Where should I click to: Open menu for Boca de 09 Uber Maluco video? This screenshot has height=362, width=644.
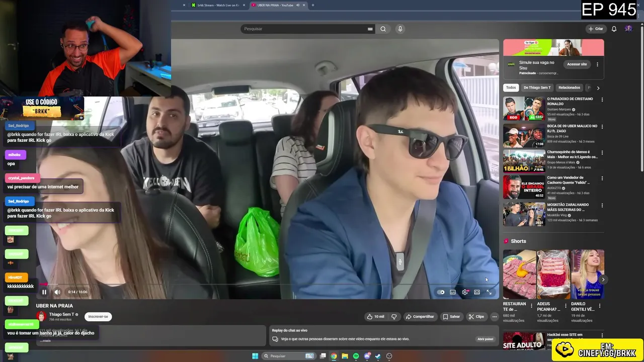pyautogui.click(x=602, y=127)
